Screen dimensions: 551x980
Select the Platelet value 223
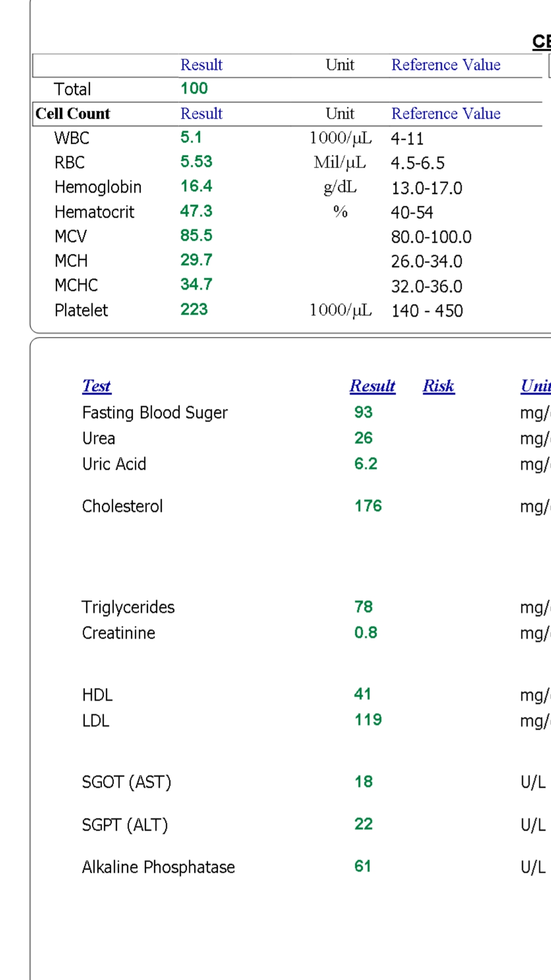194,309
